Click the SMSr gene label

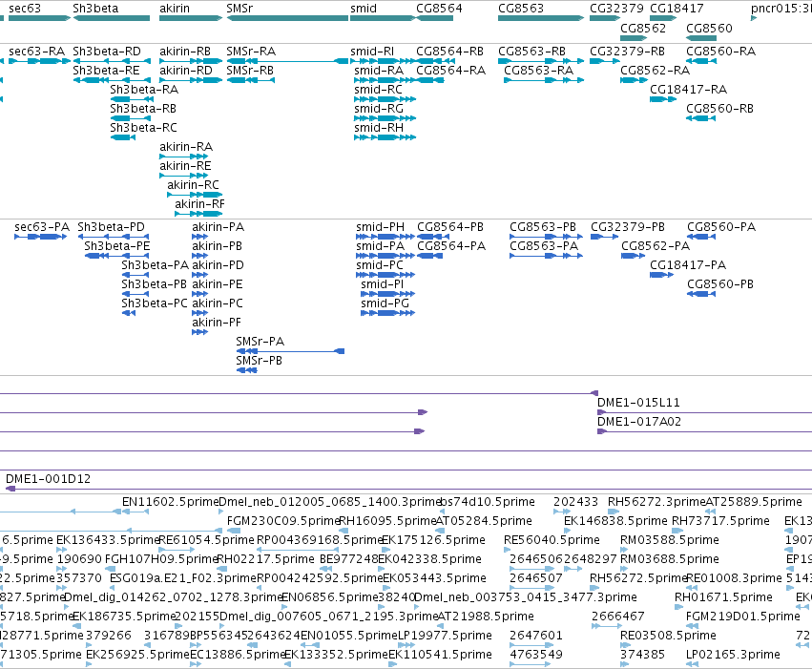click(239, 9)
